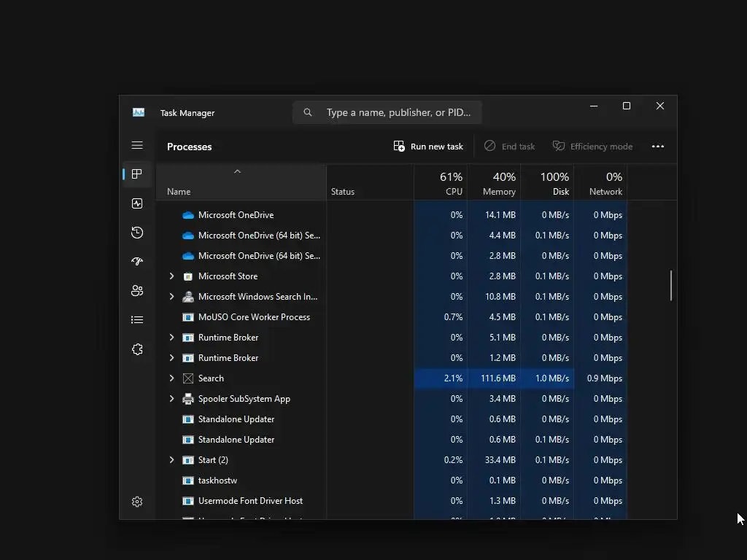Click the Start (2) process icon
This screenshot has width=747, height=560.
pyautogui.click(x=188, y=460)
